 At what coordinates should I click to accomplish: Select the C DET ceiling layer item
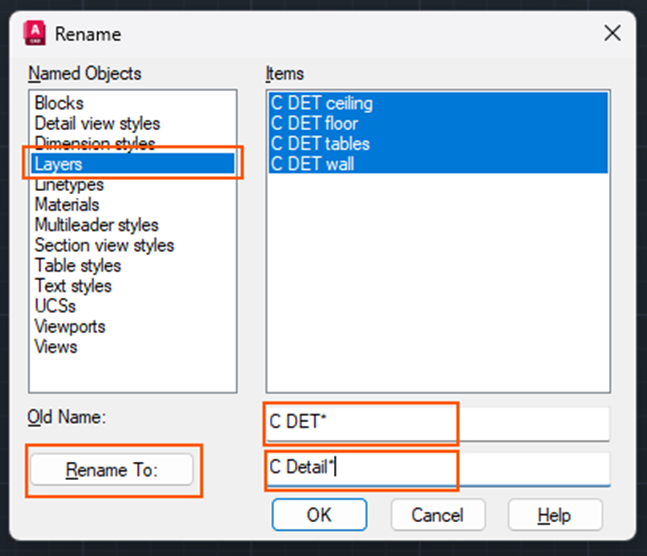coord(322,103)
